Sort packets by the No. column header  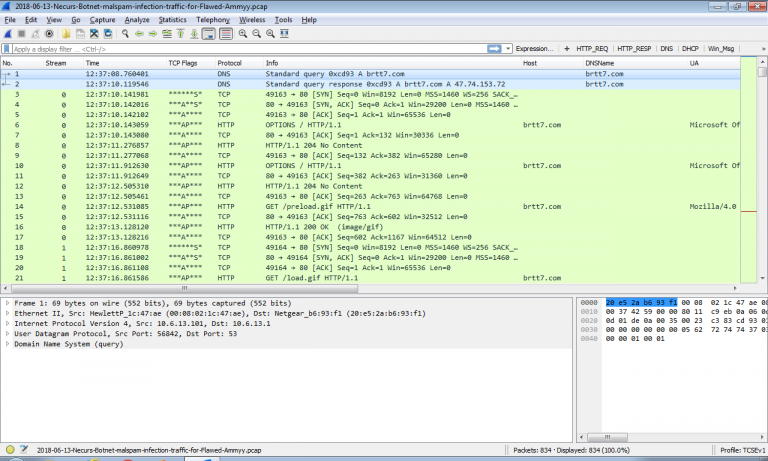(x=22, y=63)
